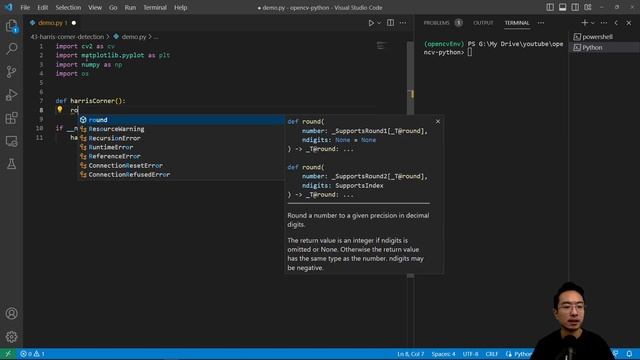This screenshot has height=360, width=640.
Task: Choose the RecursionError suggestion
Action: 182,138
